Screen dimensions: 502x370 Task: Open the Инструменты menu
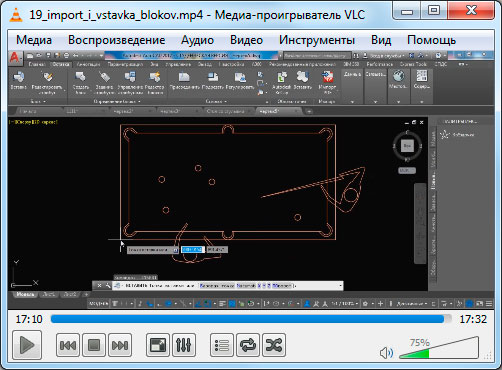click(317, 40)
